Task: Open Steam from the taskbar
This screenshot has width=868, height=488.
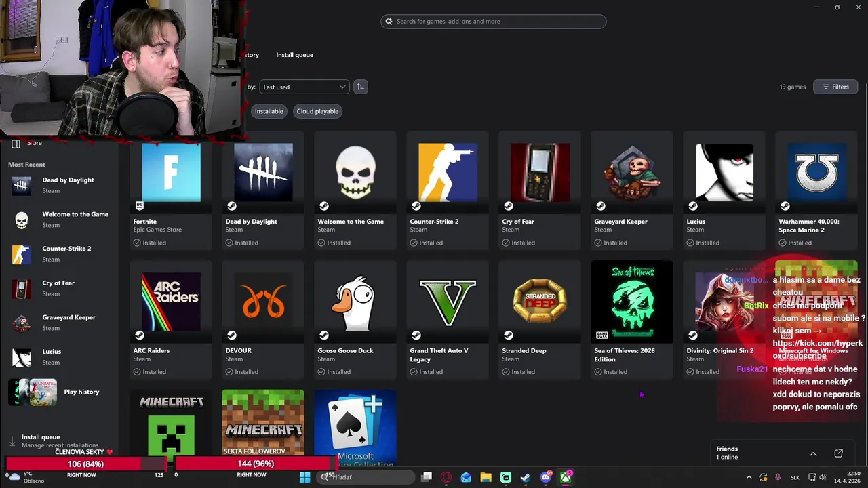Action: click(x=526, y=477)
